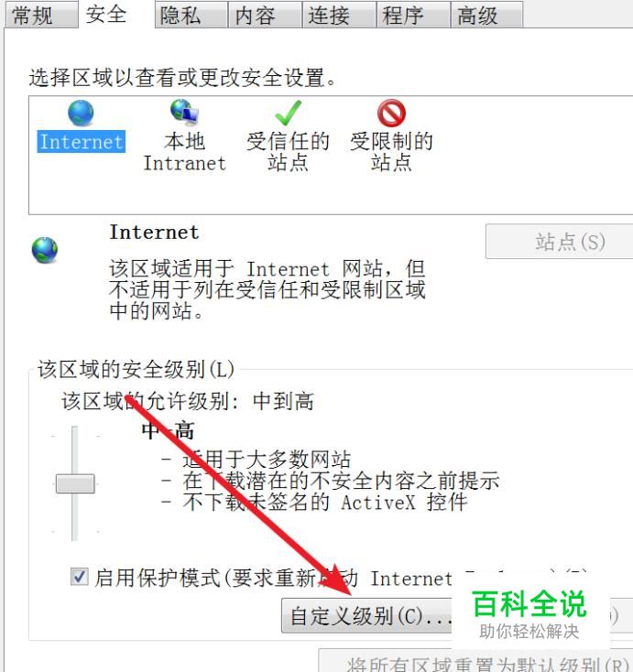This screenshot has height=672, width=633.
Task: Open the 程序 tab
Action: point(413,15)
